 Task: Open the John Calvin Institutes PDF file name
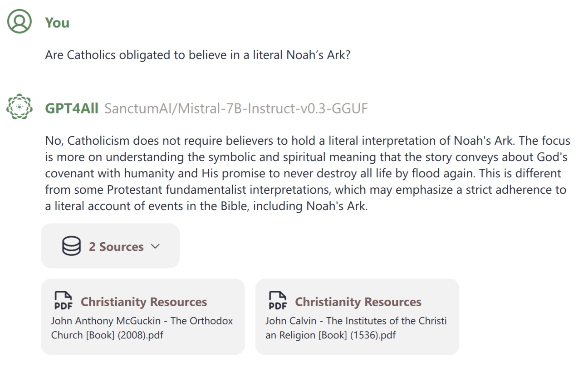tap(356, 328)
